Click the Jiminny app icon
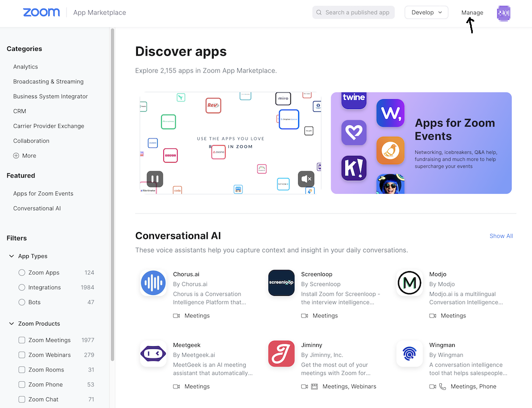The width and height of the screenshot is (532, 408). (x=281, y=354)
